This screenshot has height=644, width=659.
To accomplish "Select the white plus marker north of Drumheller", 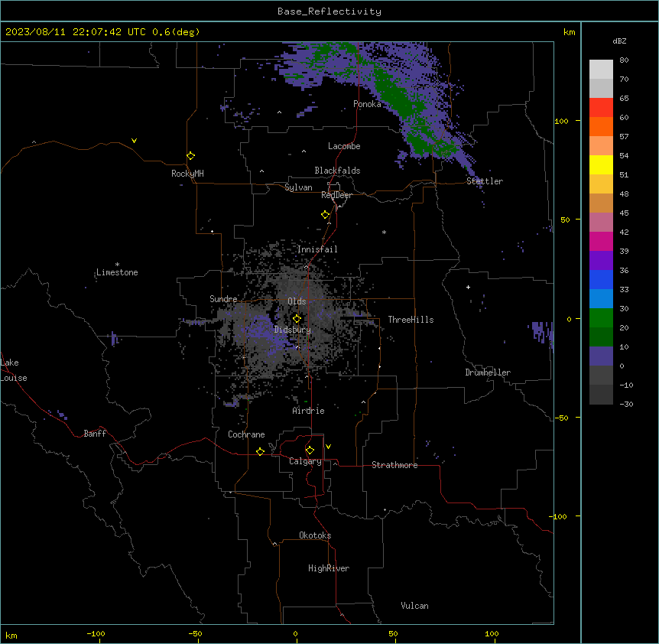I will coord(468,287).
